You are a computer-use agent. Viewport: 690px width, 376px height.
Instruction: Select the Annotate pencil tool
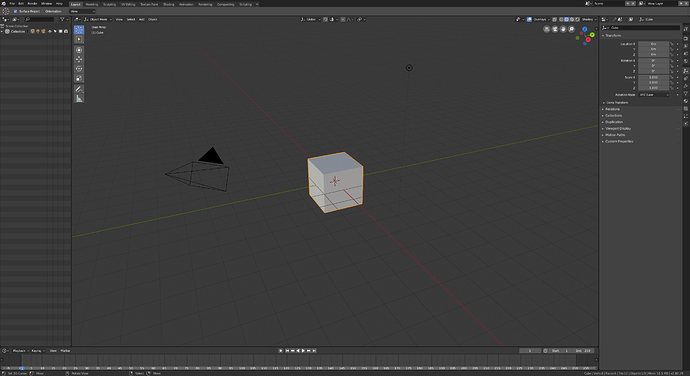(79, 89)
